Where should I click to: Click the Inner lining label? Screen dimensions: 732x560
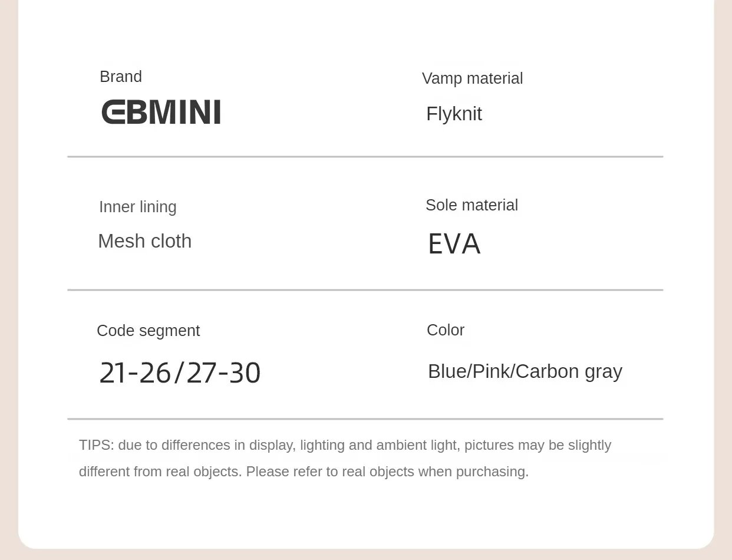[138, 207]
